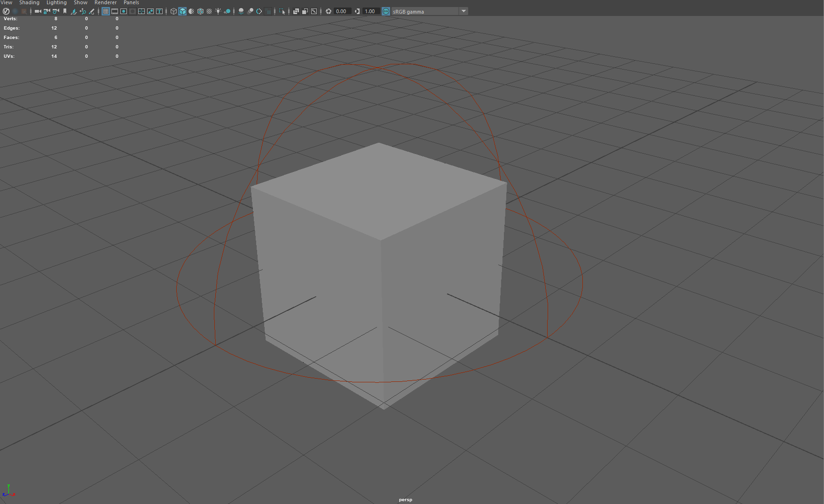Open the Panels menu
The width and height of the screenshot is (824, 504).
tap(131, 3)
